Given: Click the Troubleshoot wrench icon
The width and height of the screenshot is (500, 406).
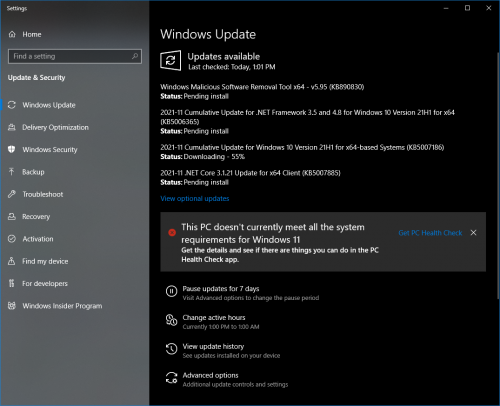Looking at the screenshot, I should [12, 194].
